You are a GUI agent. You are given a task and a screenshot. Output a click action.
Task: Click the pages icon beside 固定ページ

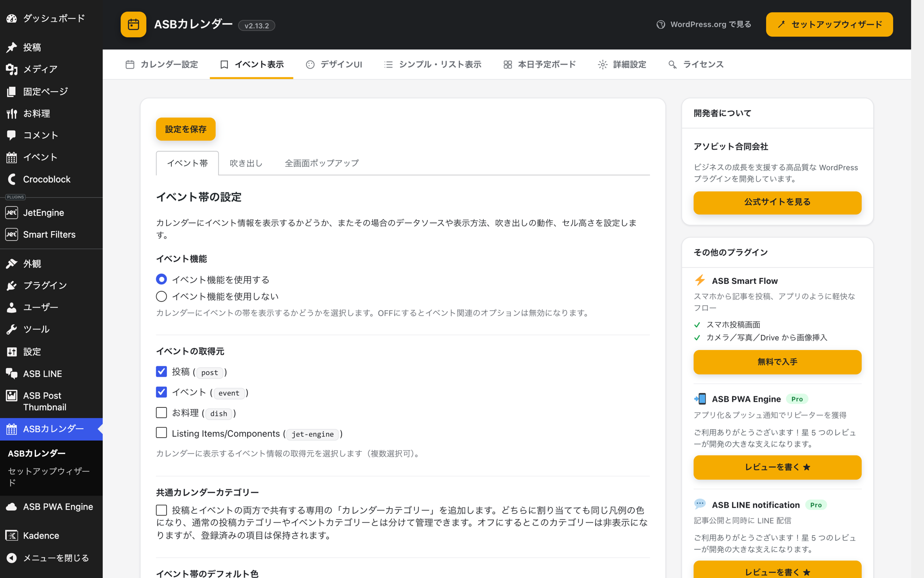pyautogui.click(x=12, y=92)
